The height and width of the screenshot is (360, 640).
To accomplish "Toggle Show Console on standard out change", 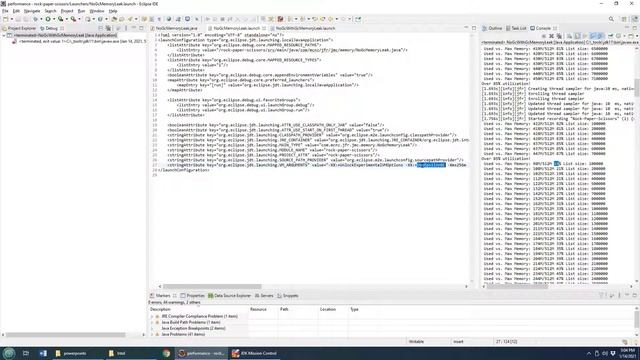I will 593,36.
